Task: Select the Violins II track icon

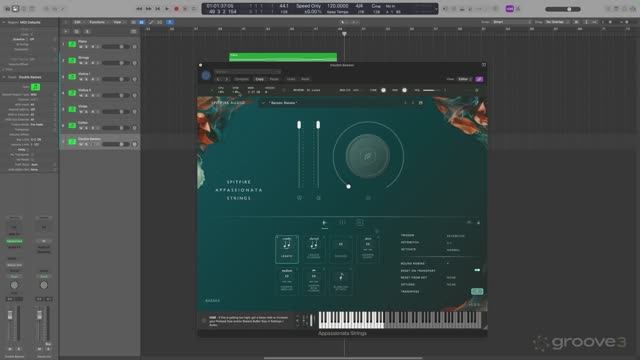Action: [x=72, y=93]
